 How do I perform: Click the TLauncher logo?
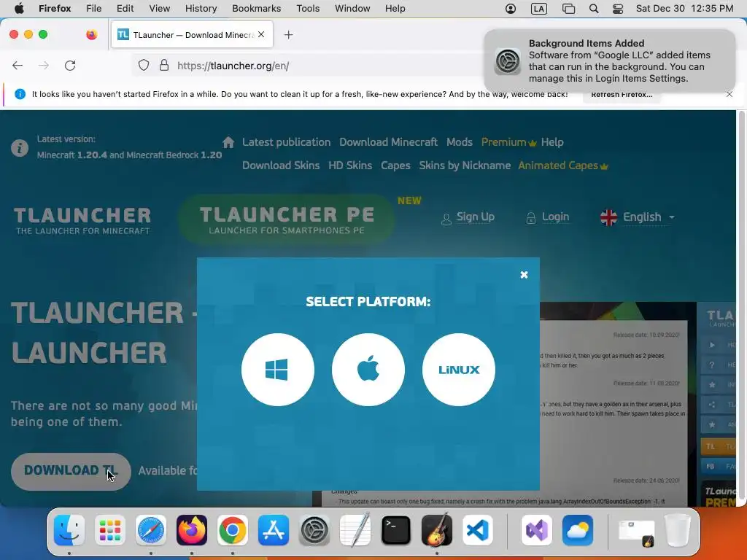(x=82, y=220)
